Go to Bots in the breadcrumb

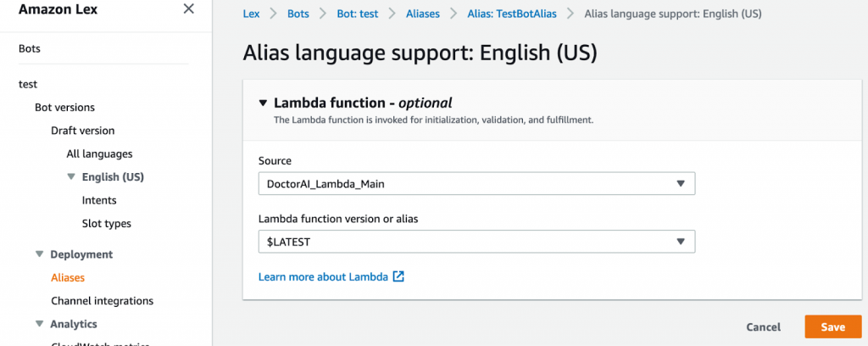(x=298, y=14)
